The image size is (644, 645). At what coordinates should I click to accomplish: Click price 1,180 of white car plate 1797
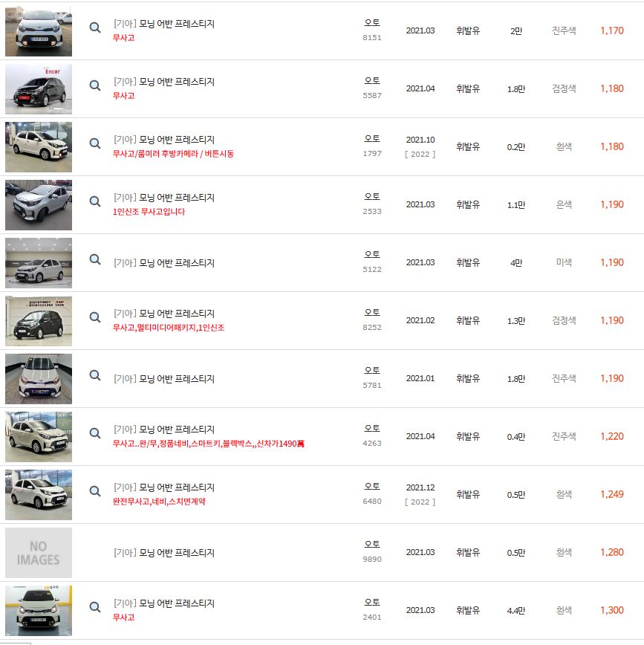pyautogui.click(x=612, y=147)
